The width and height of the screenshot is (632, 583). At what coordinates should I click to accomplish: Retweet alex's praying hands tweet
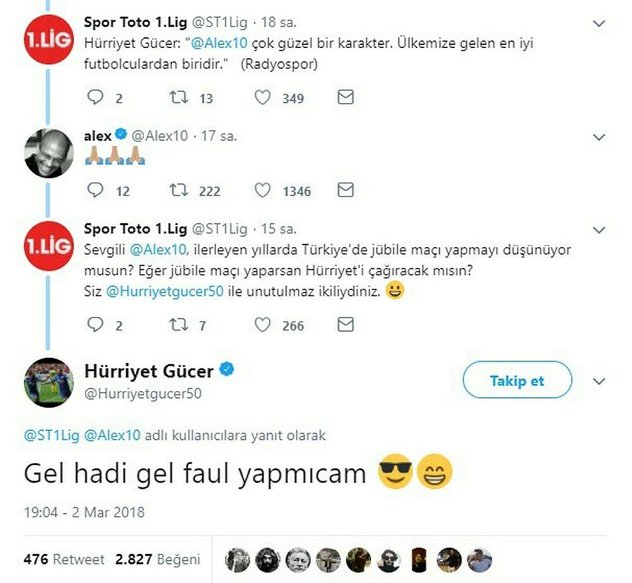179,190
